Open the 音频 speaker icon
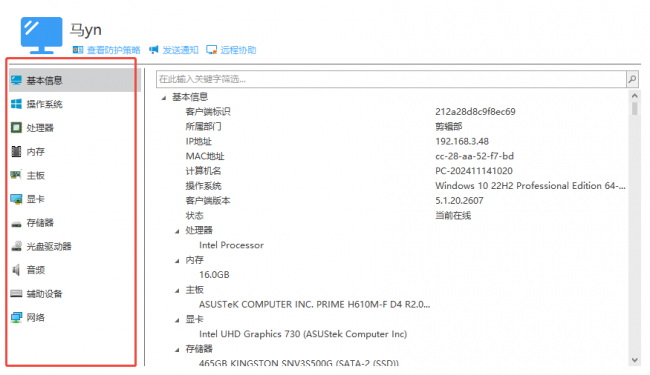The height and width of the screenshot is (375, 650). pyautogui.click(x=16, y=270)
